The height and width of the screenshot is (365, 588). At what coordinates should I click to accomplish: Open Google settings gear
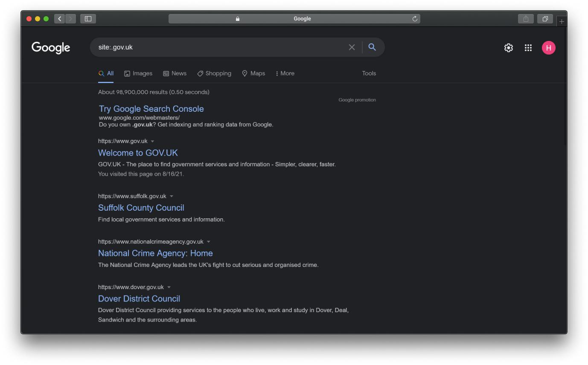[x=508, y=48]
